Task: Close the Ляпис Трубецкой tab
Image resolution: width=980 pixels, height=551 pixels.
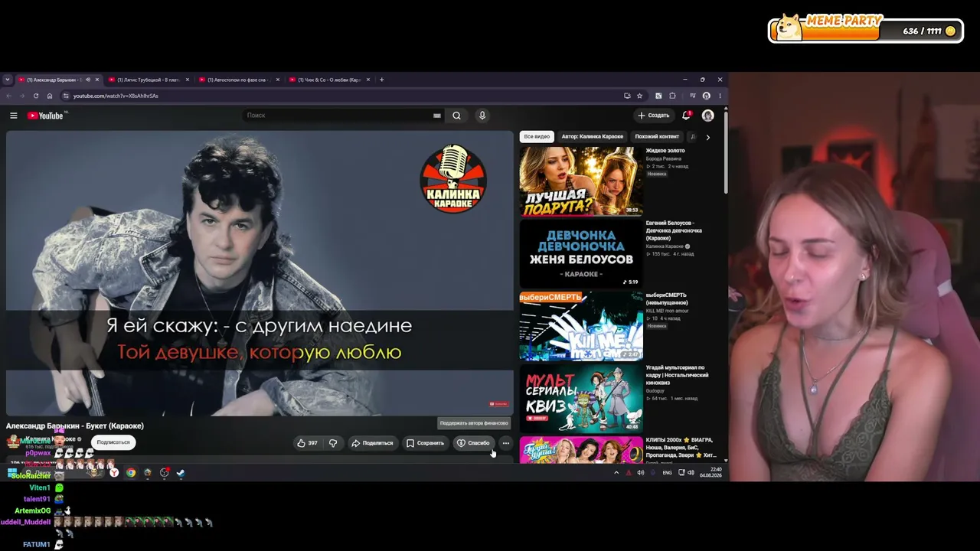Action: (188, 80)
